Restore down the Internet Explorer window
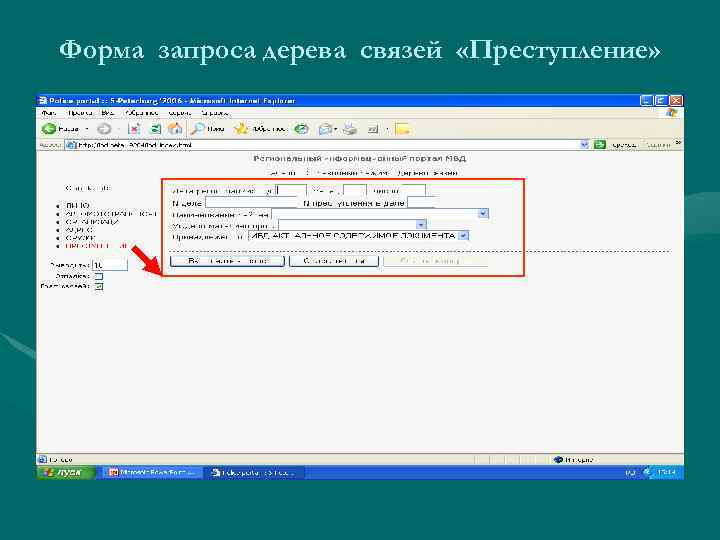 [x=661, y=101]
